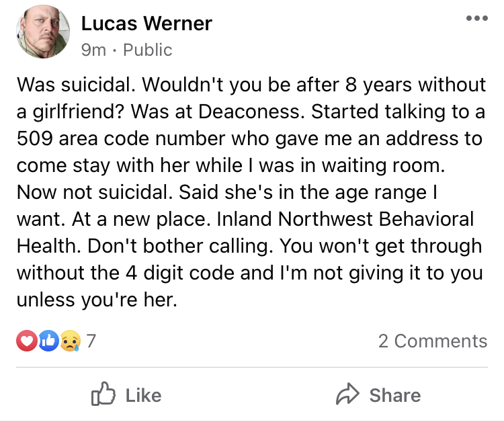Viewport: 504px width, 422px height.
Task: Click the red heart reaction icon
Action: pos(26,341)
